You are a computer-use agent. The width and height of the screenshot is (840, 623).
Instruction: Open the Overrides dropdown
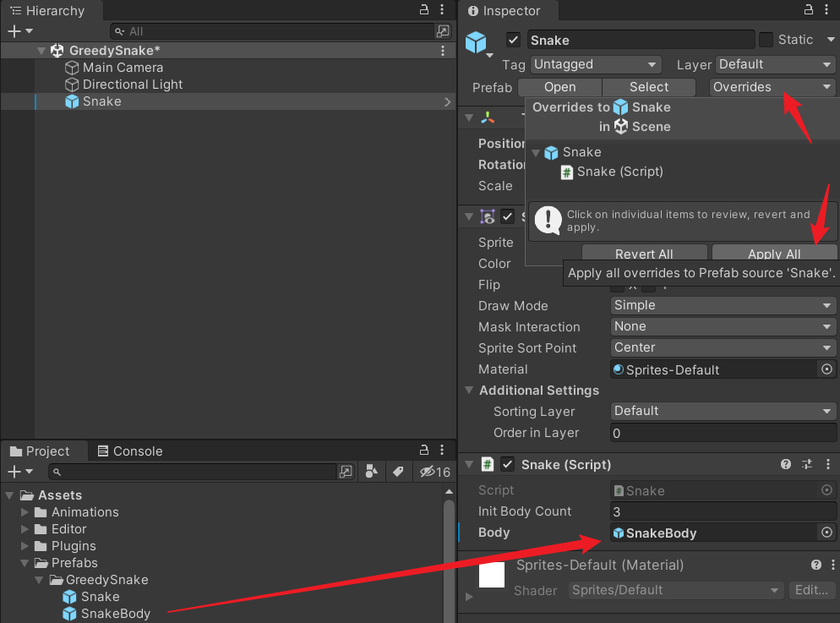[772, 87]
